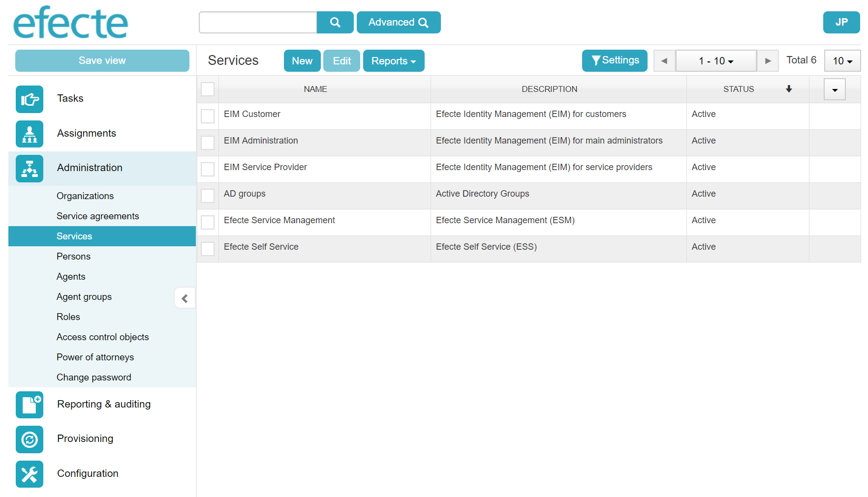Open the JP user menu

841,22
